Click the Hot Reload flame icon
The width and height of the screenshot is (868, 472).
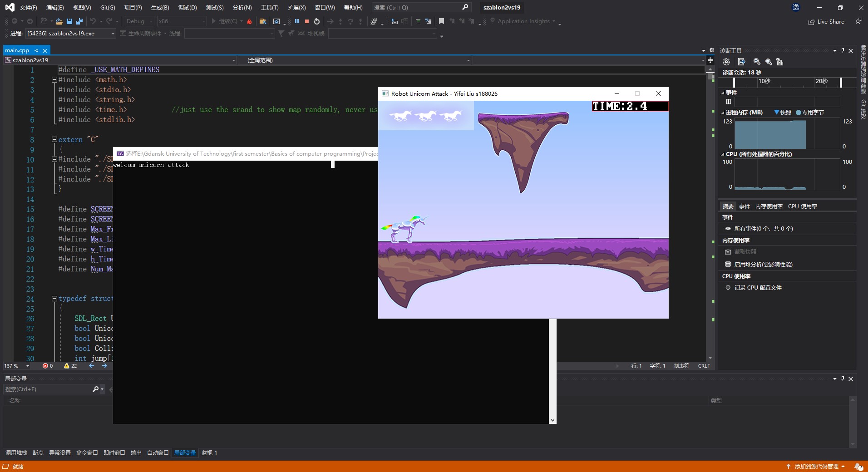pos(249,21)
